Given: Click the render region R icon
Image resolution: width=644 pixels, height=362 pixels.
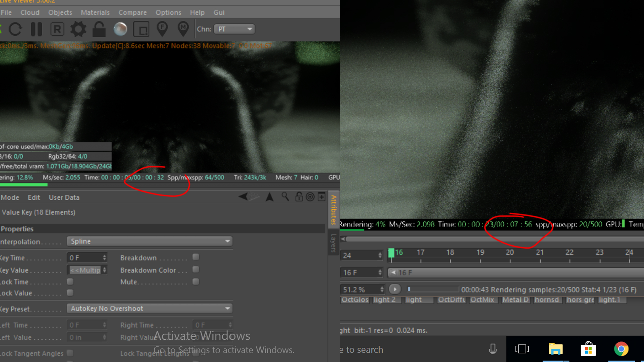Looking at the screenshot, I should coord(57,29).
